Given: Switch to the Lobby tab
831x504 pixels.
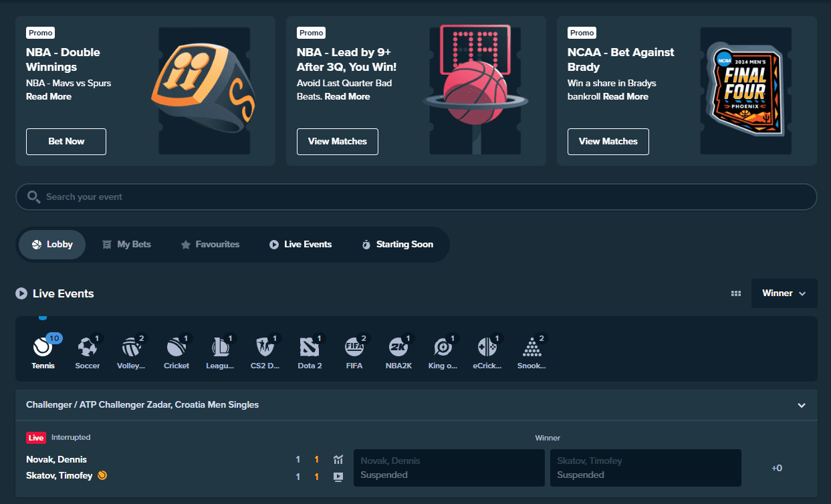Looking at the screenshot, I should 52,245.
